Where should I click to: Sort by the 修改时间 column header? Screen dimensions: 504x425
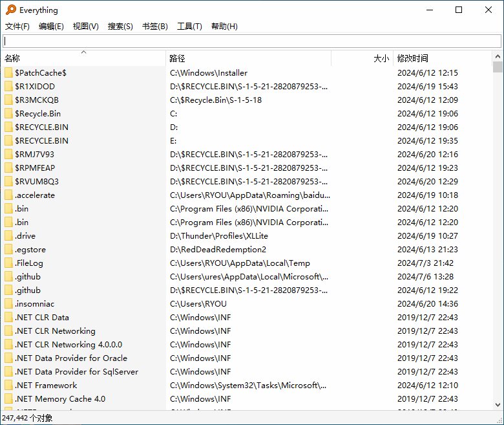[443, 58]
